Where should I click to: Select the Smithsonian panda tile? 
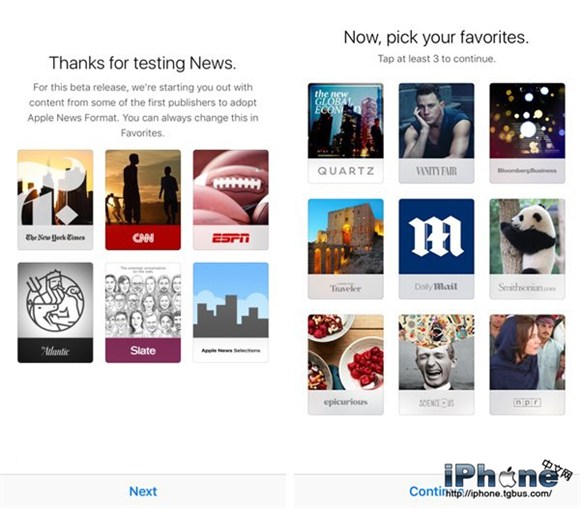point(527,249)
